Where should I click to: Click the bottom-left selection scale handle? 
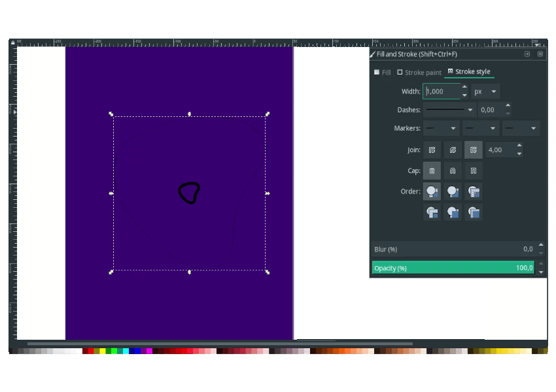click(x=111, y=272)
